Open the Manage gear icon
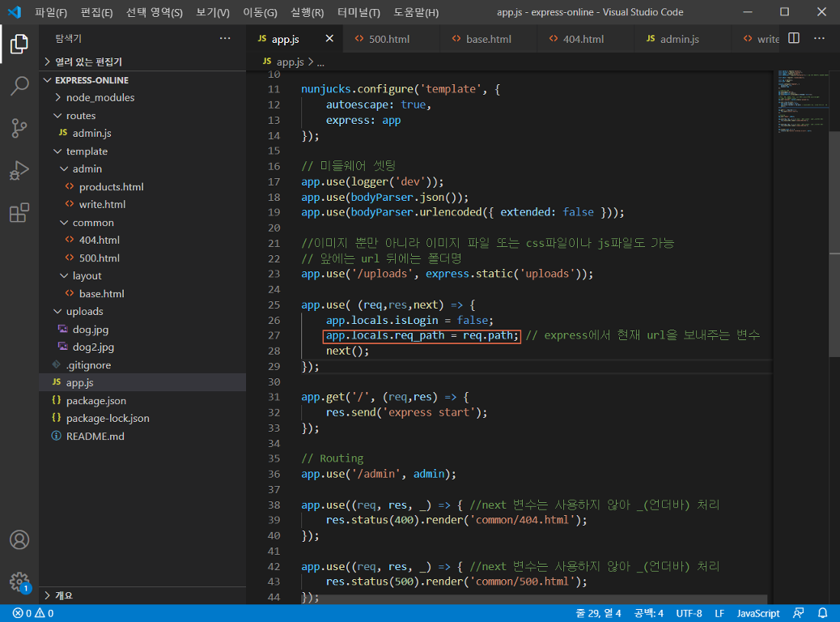 pos(19,582)
